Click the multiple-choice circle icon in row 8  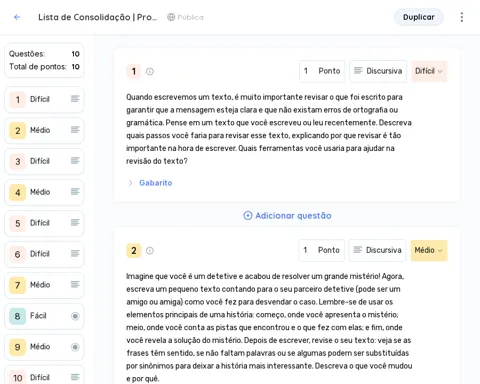pos(75,316)
